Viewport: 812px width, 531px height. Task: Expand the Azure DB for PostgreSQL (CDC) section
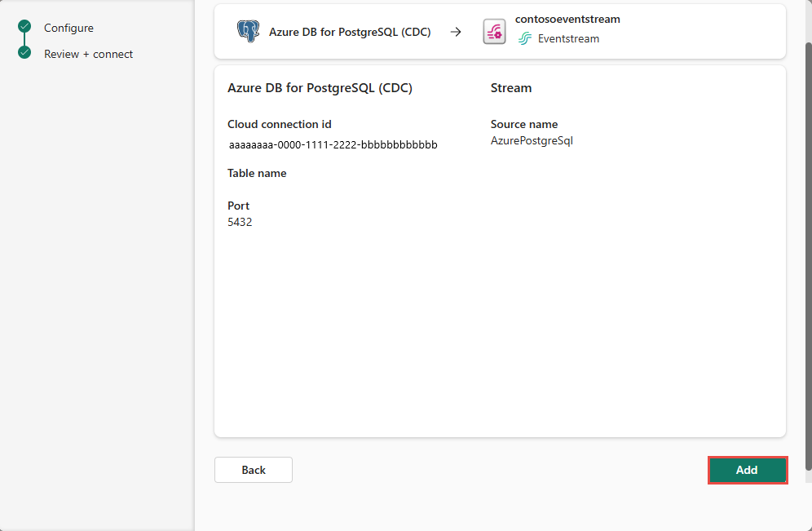(318, 87)
